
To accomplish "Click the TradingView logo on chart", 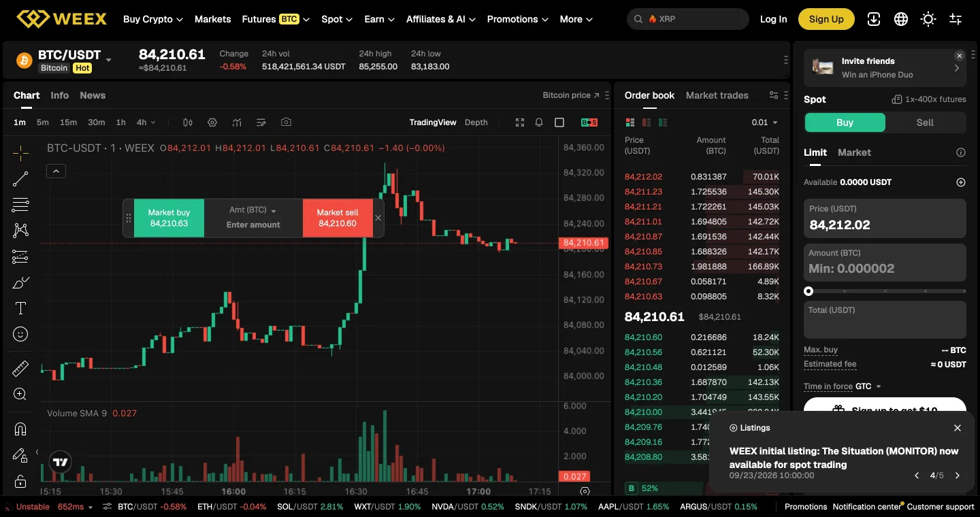I will coord(60,463).
